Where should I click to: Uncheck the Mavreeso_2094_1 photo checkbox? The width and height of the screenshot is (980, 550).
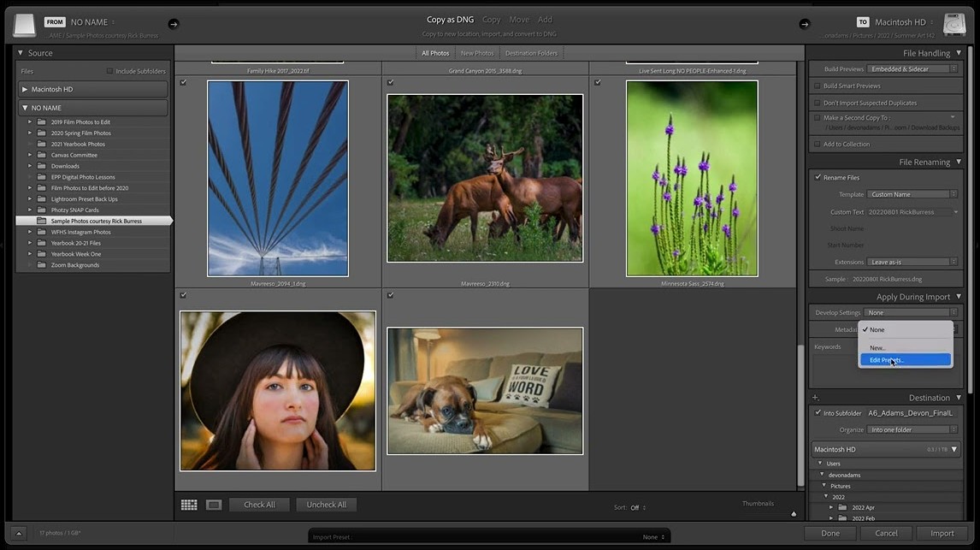tap(183, 82)
